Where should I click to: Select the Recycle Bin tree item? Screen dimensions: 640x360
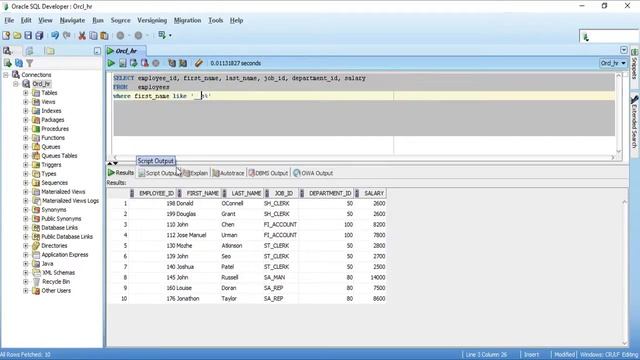click(x=56, y=282)
